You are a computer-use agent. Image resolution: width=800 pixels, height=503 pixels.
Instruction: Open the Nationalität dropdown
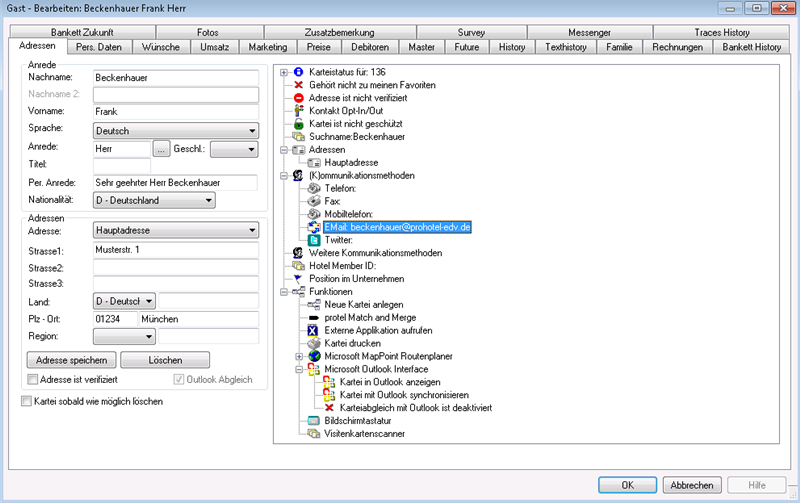tap(154, 200)
